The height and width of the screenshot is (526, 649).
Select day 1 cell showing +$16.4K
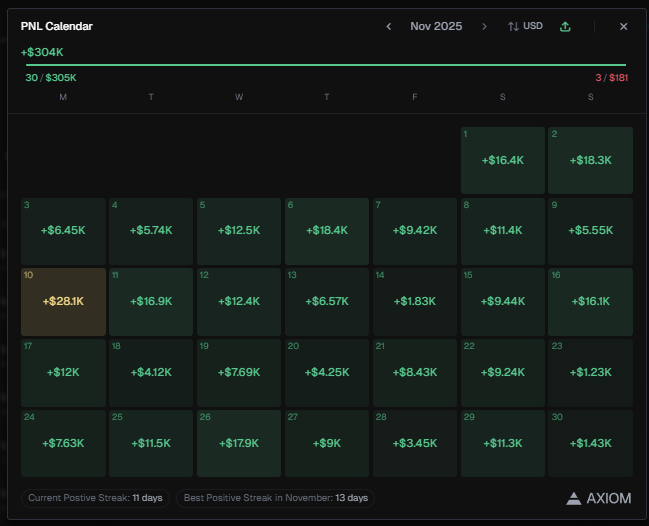tap(502, 160)
